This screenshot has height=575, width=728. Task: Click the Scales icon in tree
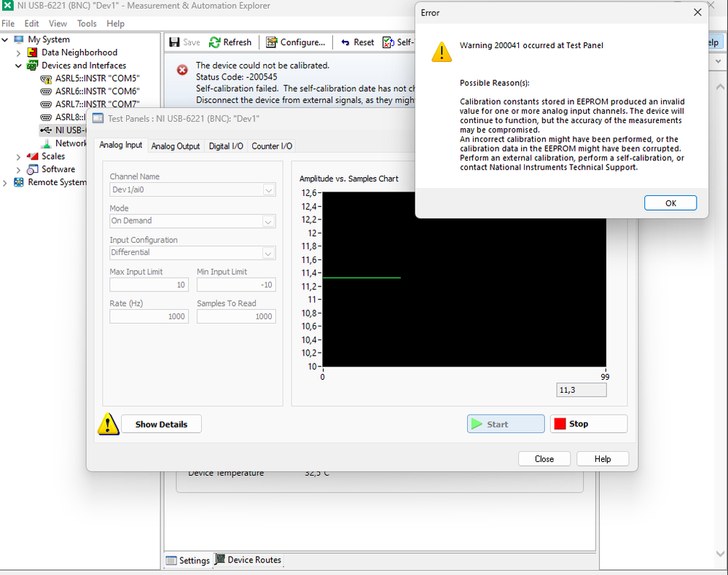(33, 157)
